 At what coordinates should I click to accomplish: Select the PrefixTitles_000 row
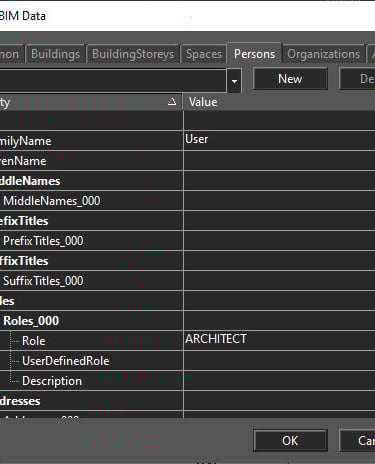tap(91, 241)
